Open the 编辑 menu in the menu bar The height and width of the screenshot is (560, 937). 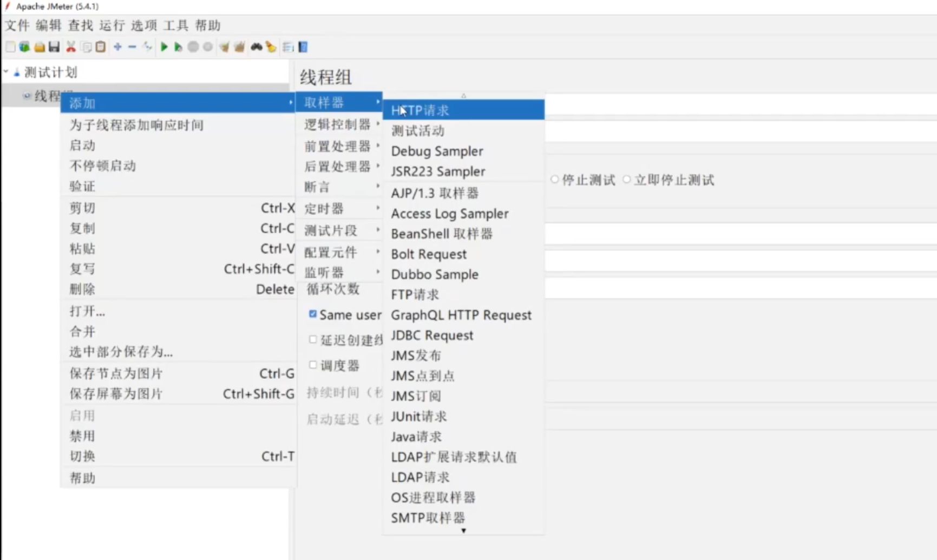[49, 25]
